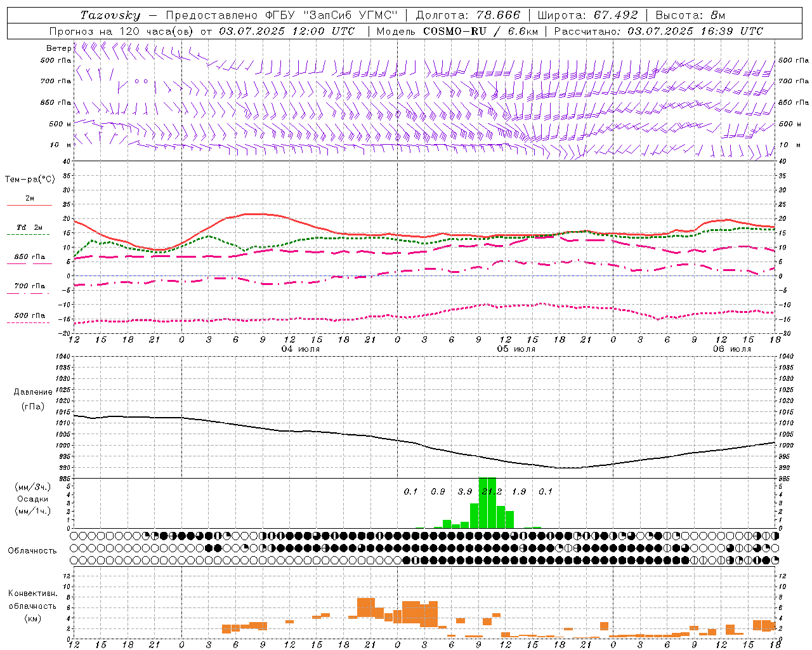The height and width of the screenshot is (650, 812).
Task: Click the "0.9" precipitation total
Action: click(438, 491)
